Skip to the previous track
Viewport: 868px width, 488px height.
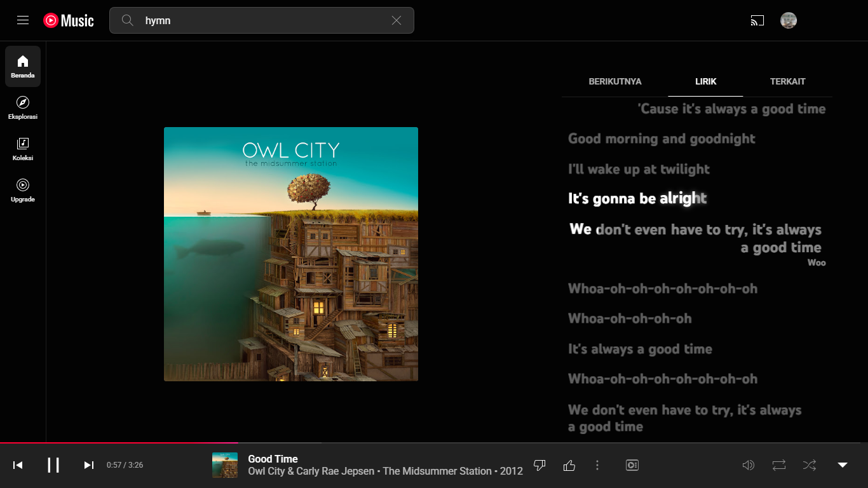coord(18,465)
